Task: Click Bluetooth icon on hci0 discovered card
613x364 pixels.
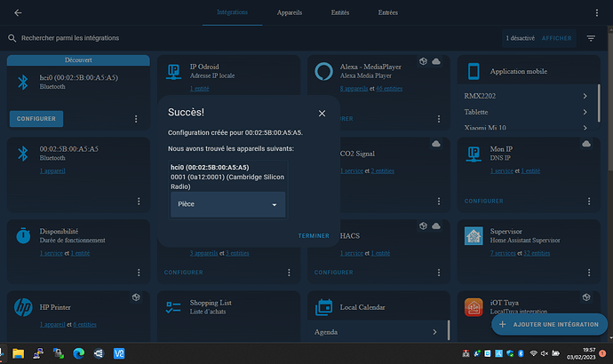Action: 23,82
